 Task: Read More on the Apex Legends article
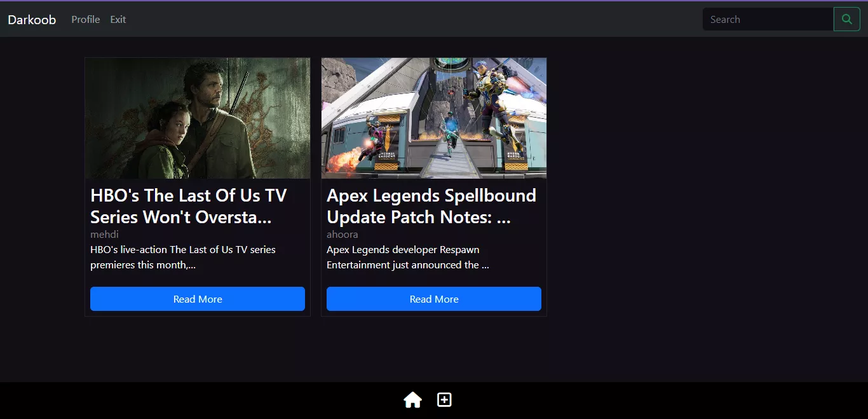434,299
